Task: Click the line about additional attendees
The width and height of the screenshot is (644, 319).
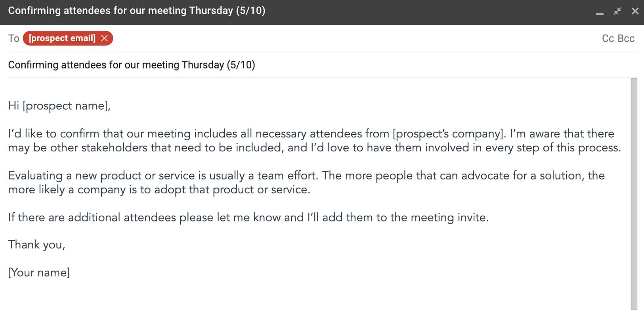Action: coord(248,218)
